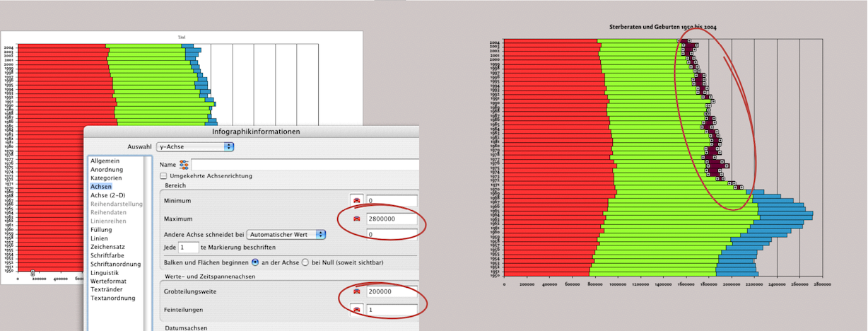Choose Schriftfarbe from the settings list

[x=108, y=255]
